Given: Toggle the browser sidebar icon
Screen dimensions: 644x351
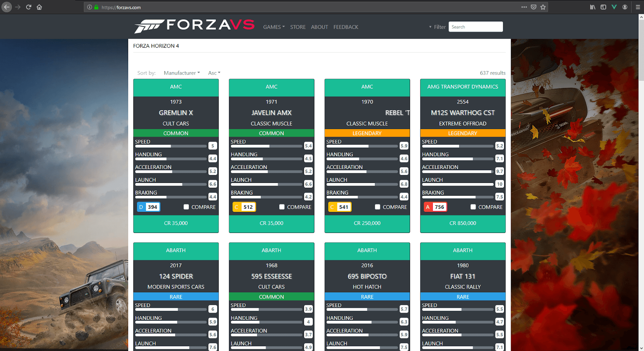Looking at the screenshot, I should 603,7.
